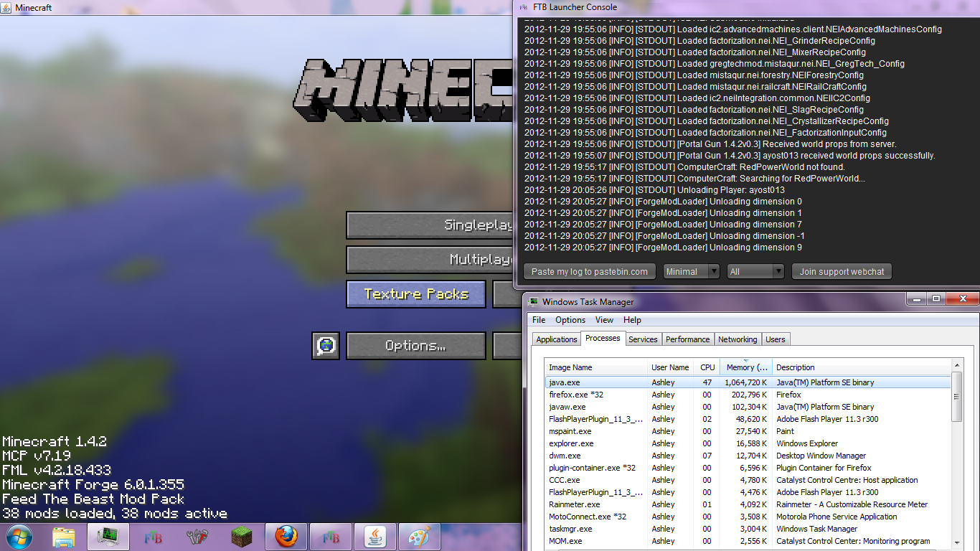Click the Minecraft grass block taskbar icon
Image resolution: width=980 pixels, height=551 pixels.
[x=241, y=537]
